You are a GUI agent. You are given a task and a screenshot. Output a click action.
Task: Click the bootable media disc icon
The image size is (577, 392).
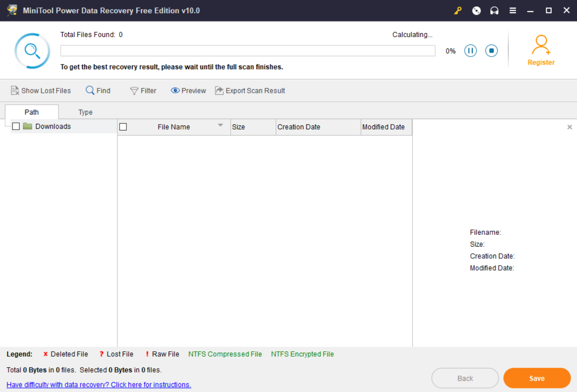476,10
